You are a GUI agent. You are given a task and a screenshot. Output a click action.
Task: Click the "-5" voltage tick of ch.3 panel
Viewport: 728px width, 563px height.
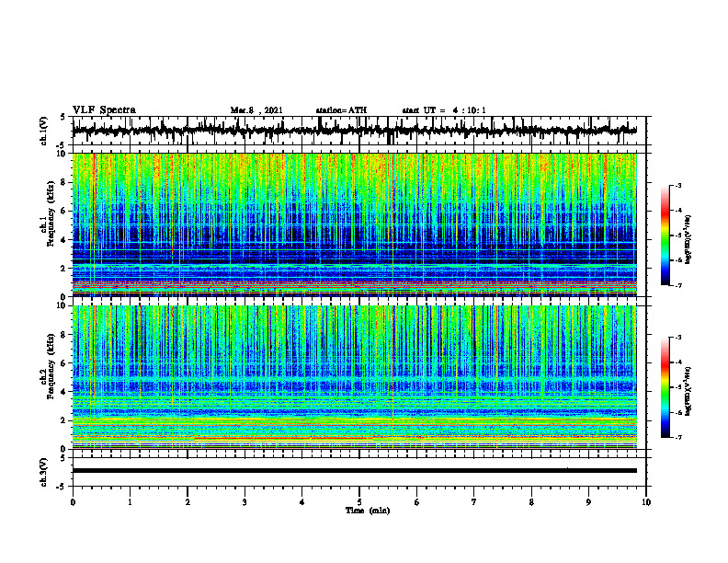(63, 487)
